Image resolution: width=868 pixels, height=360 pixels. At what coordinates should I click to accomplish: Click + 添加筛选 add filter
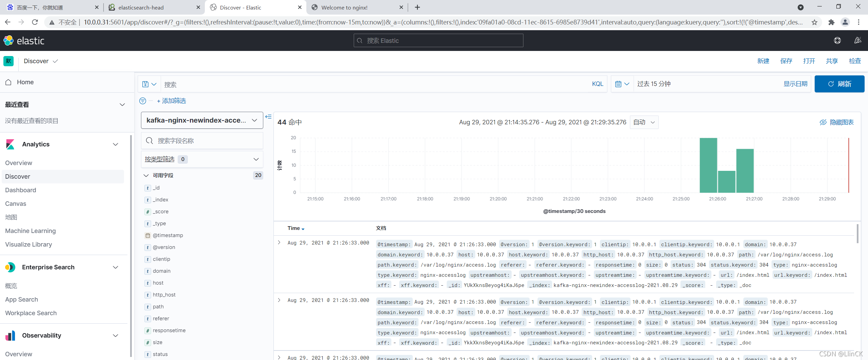pyautogui.click(x=172, y=101)
